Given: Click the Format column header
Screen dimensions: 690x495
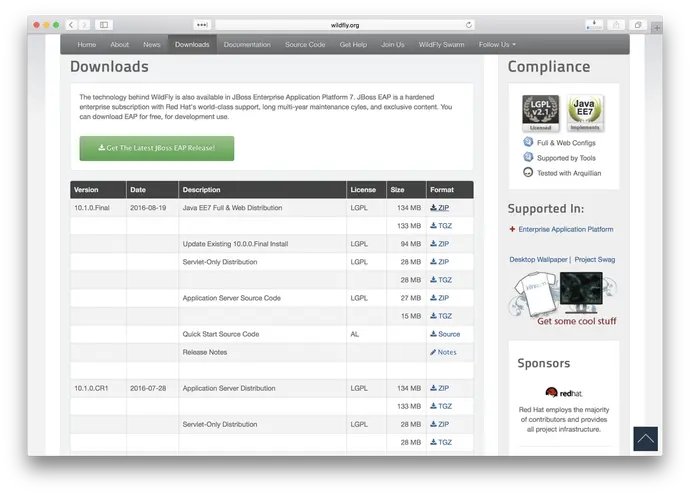Looking at the screenshot, I should [450, 190].
